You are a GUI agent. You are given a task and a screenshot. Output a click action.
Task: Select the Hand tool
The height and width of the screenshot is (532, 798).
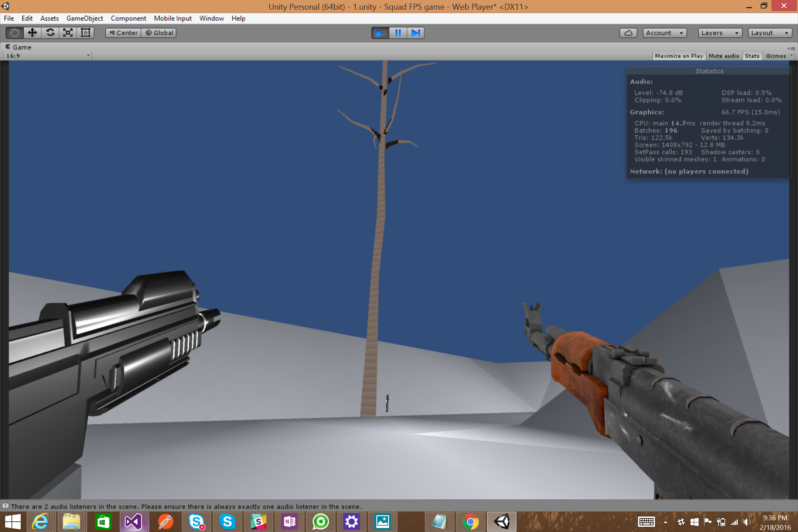point(15,33)
